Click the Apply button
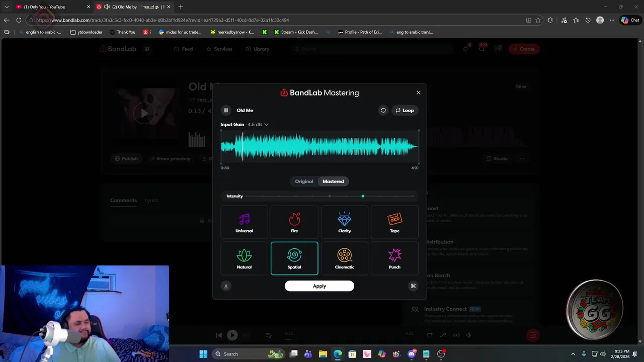This screenshot has height=362, width=644. pyautogui.click(x=319, y=286)
